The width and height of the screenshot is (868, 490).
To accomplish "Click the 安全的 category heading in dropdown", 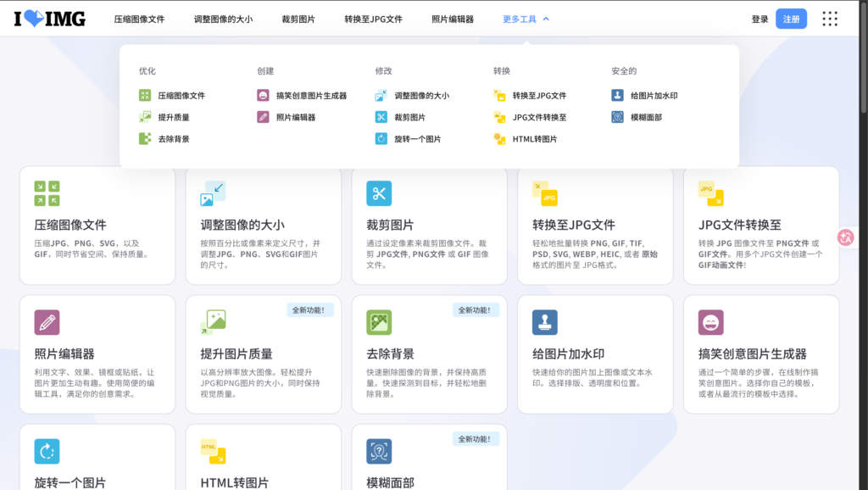I will pos(624,71).
